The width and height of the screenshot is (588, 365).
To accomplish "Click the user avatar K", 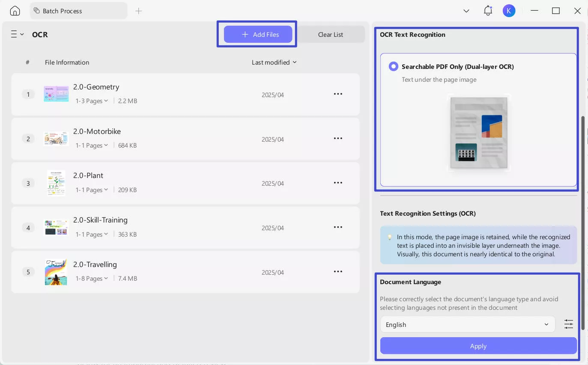I will click(509, 11).
